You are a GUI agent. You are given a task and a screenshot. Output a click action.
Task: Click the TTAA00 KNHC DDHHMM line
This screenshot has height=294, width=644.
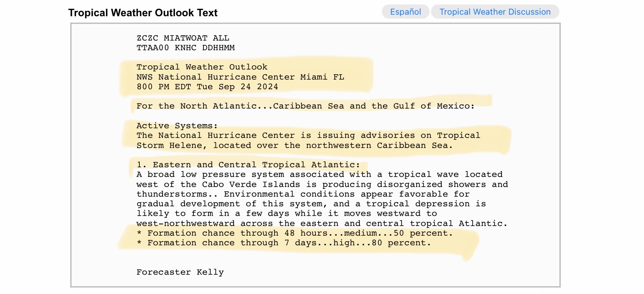pyautogui.click(x=186, y=48)
